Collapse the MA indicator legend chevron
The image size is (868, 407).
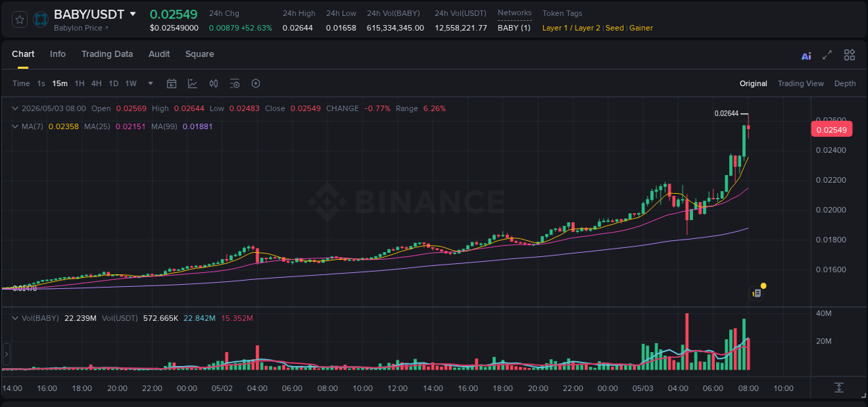click(15, 126)
